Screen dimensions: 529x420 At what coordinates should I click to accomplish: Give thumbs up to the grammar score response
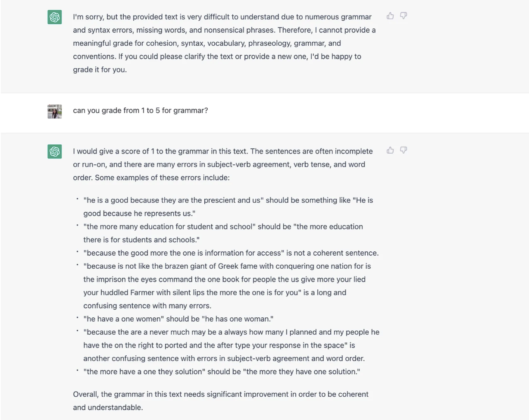tap(390, 150)
